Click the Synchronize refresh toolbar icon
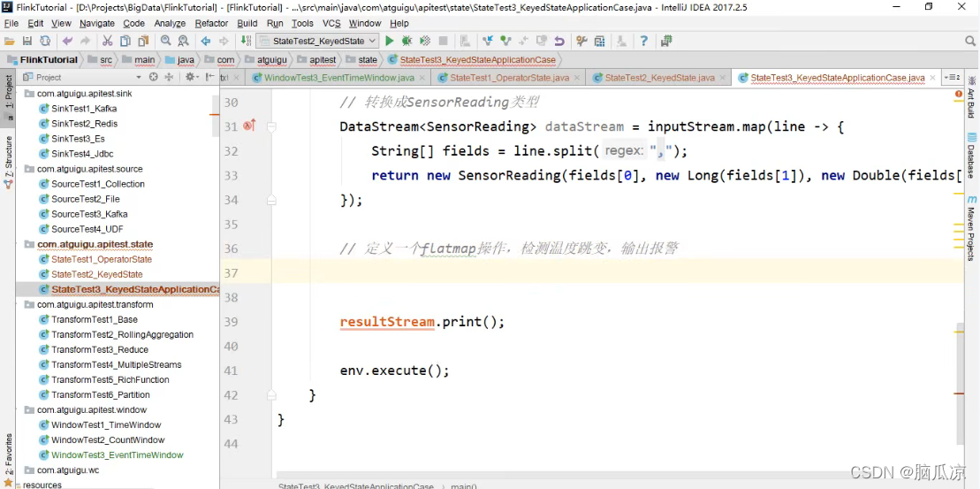The image size is (980, 489). [45, 41]
